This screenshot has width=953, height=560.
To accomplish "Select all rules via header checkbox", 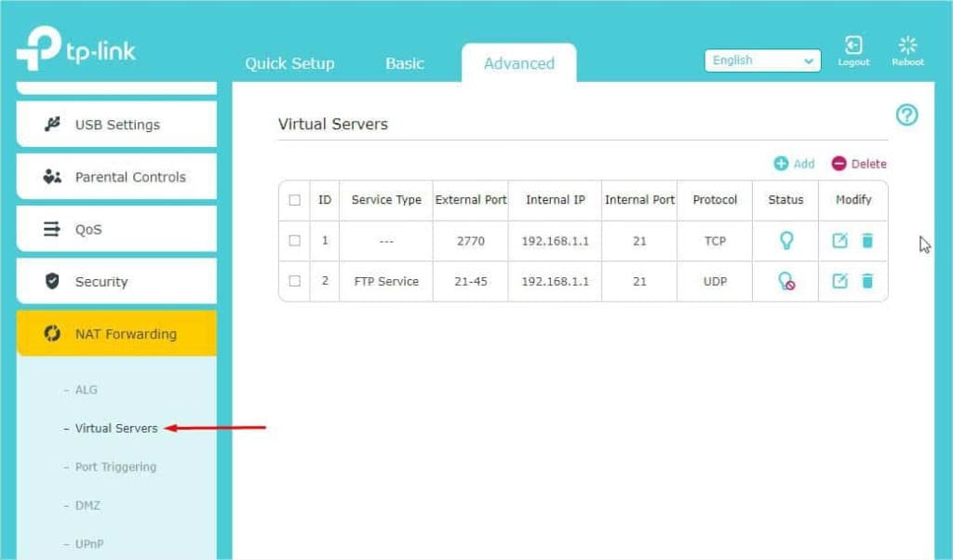I will pos(295,200).
